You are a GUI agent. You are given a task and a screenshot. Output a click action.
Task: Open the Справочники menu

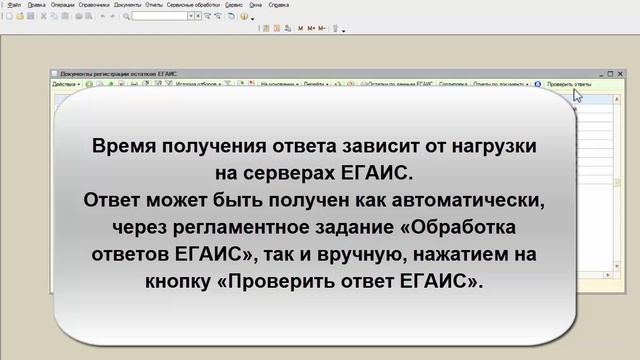click(94, 5)
